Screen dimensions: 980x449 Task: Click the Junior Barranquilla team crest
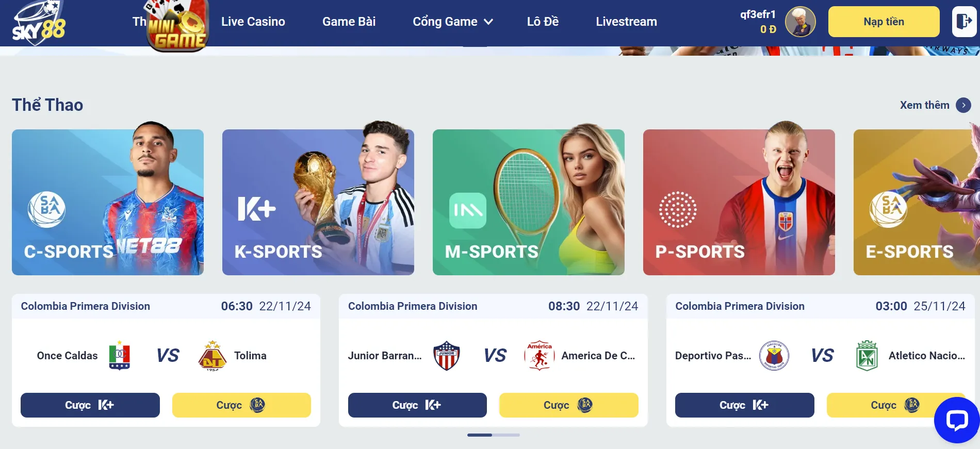point(446,355)
